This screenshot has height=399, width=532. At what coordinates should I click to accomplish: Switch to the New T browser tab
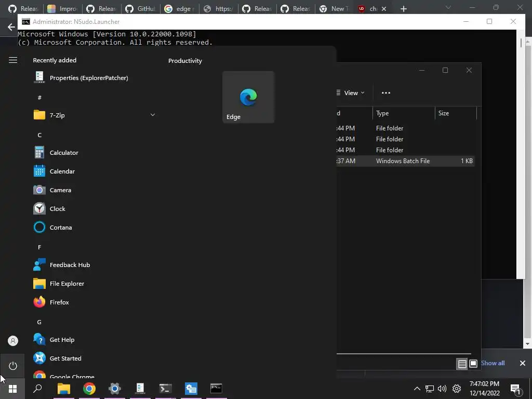click(x=335, y=9)
